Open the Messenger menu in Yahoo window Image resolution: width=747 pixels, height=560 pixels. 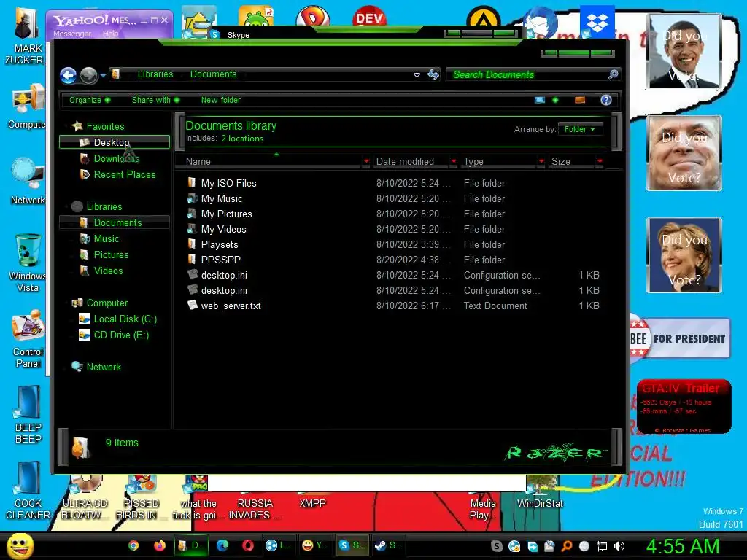point(72,34)
